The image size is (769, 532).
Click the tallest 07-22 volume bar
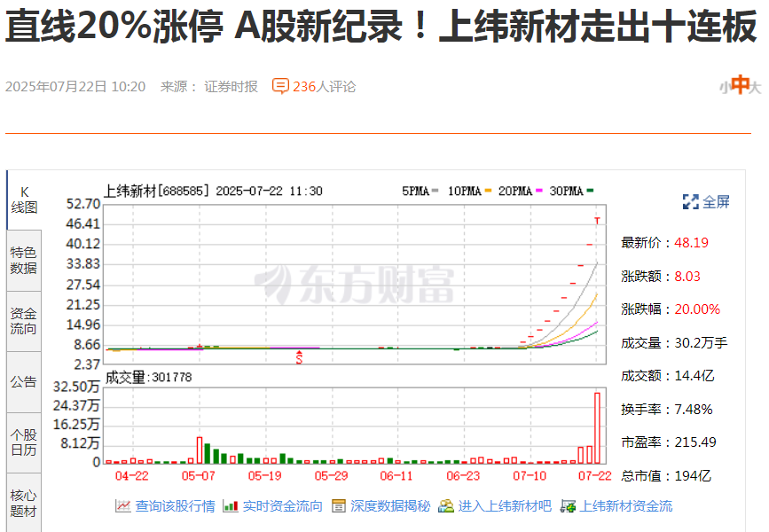click(597, 427)
